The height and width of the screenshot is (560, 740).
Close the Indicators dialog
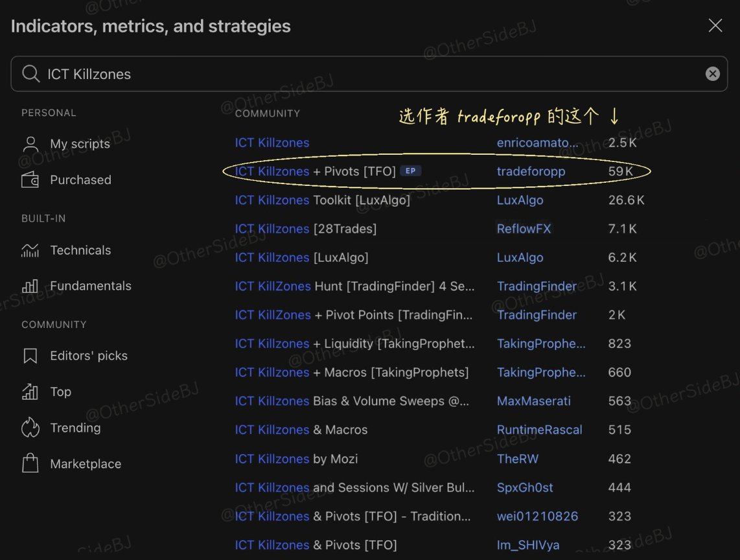coord(715,25)
